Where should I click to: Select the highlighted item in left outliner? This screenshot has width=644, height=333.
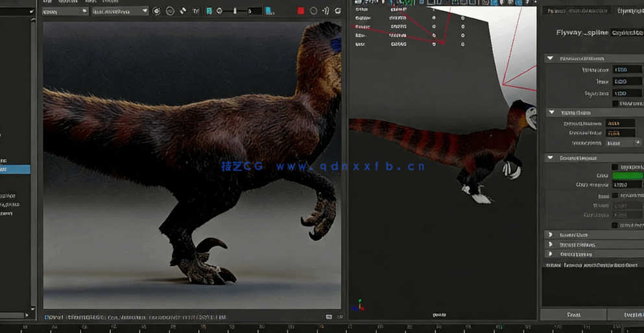[14, 169]
